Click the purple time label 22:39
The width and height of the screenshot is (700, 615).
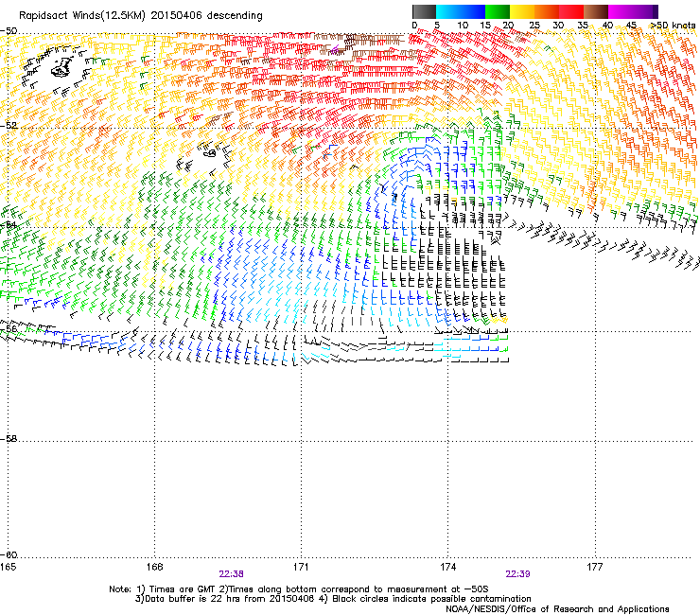point(517,574)
